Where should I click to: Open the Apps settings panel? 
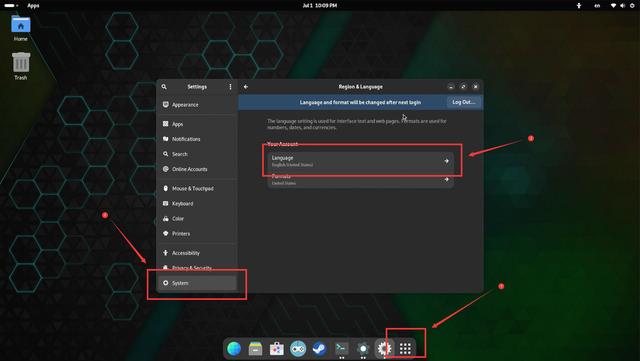pyautogui.click(x=197, y=124)
